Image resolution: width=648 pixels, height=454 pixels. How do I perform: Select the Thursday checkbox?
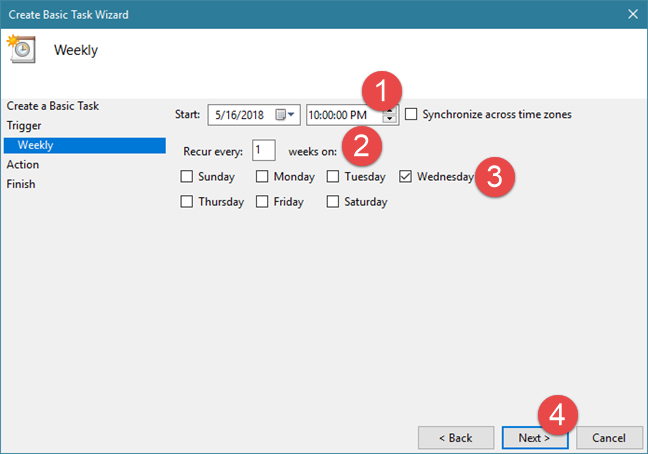(x=187, y=202)
